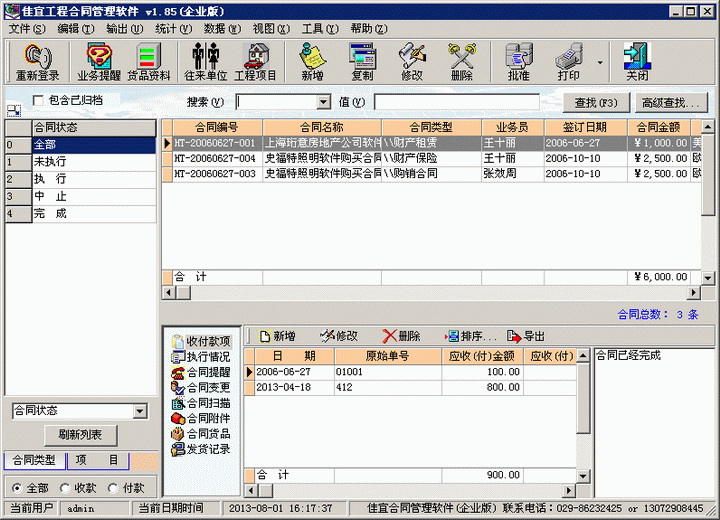Enable the 包含已归档 checkbox

click(38, 100)
